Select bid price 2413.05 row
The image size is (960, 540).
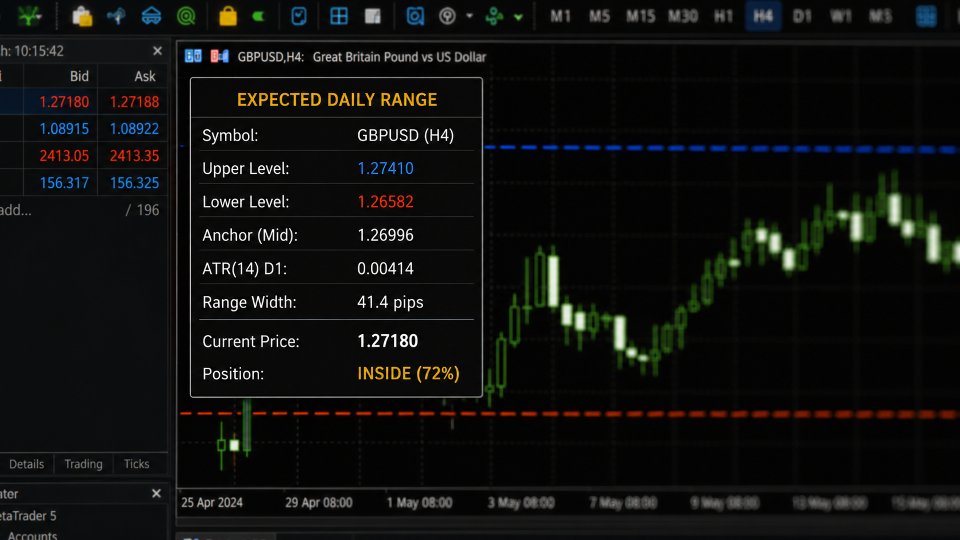click(x=64, y=156)
